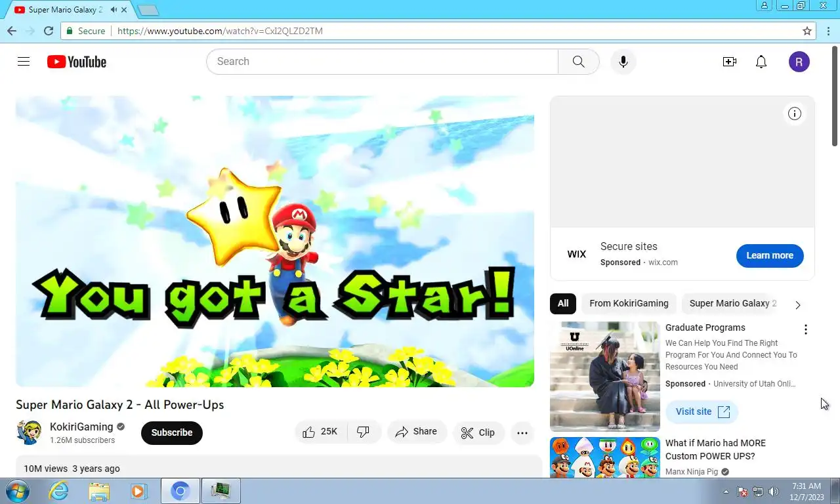Open more actions three-dot menu under video
This screenshot has width=840, height=504.
pos(522,432)
